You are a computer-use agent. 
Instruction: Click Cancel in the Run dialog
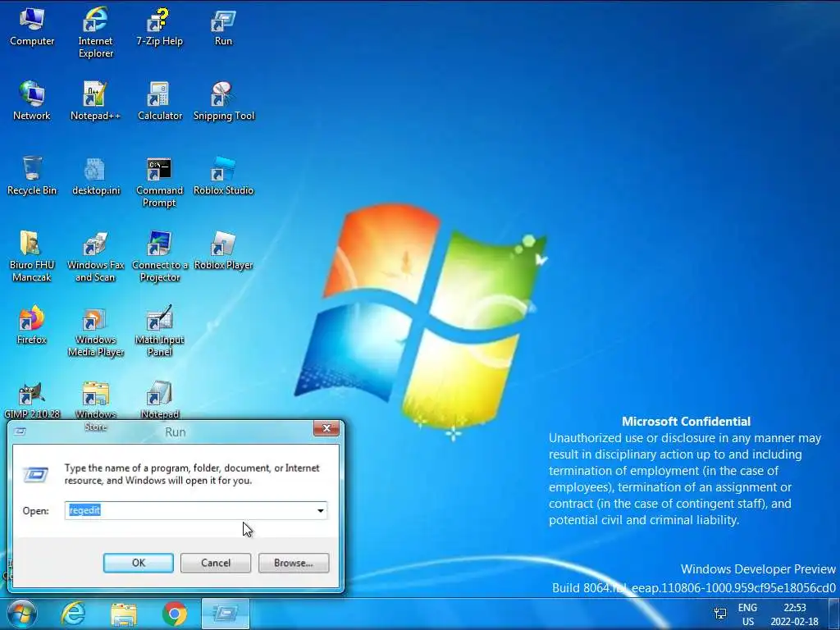(216, 563)
